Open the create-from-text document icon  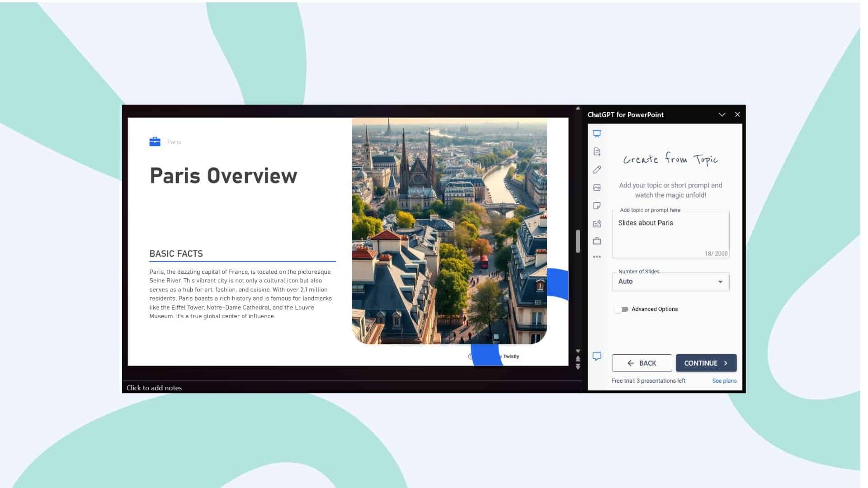pyautogui.click(x=597, y=151)
